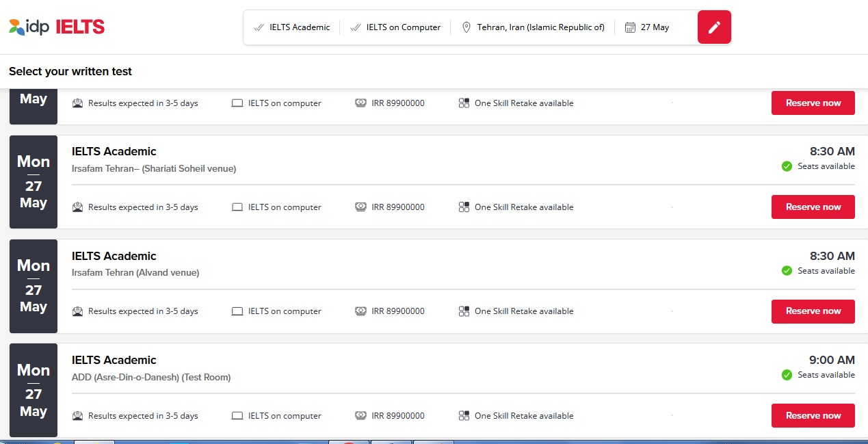
Task: Click the computer icon in the cut-off top card
Action: point(237,103)
